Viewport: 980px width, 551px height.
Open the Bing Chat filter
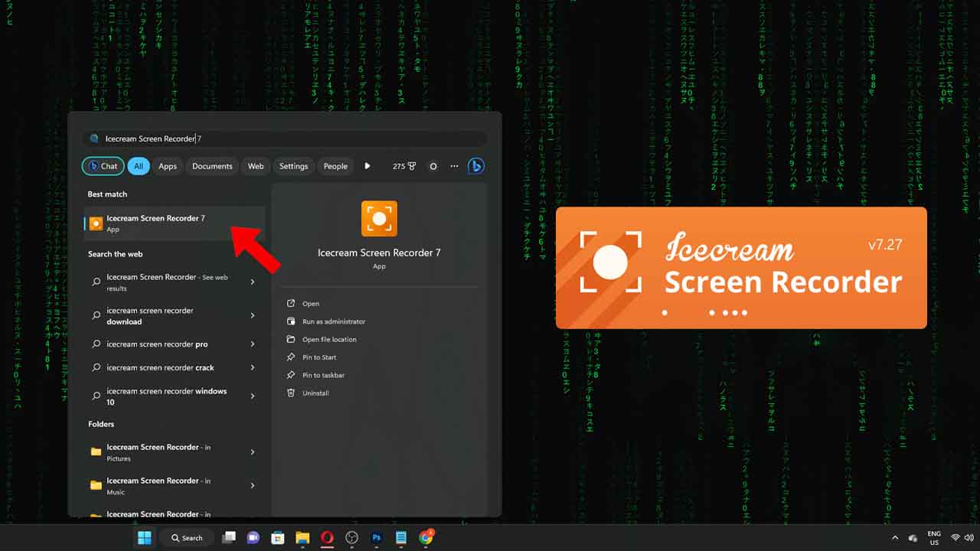coord(103,166)
